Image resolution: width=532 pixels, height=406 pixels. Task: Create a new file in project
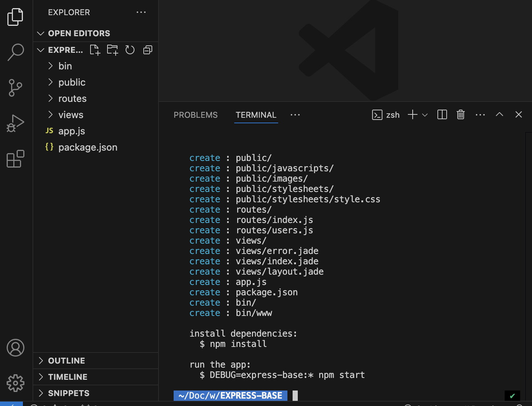coord(95,50)
